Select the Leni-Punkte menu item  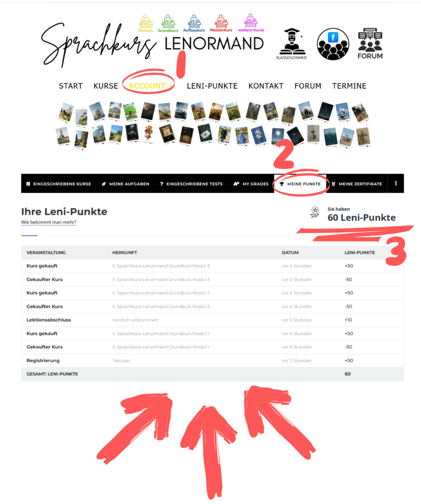pos(212,86)
